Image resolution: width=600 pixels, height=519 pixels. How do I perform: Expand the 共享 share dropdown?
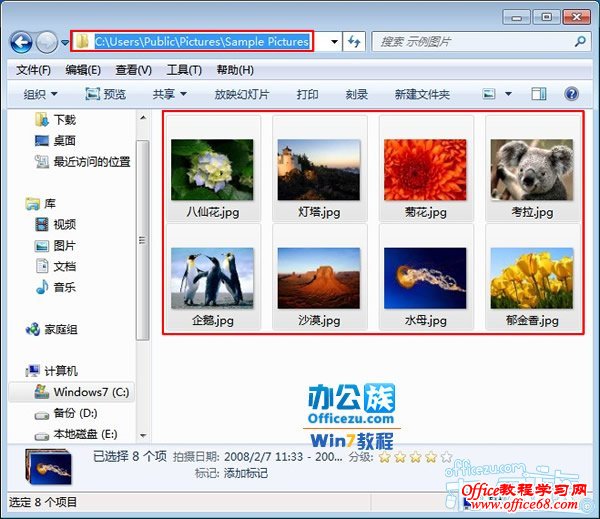(x=170, y=94)
